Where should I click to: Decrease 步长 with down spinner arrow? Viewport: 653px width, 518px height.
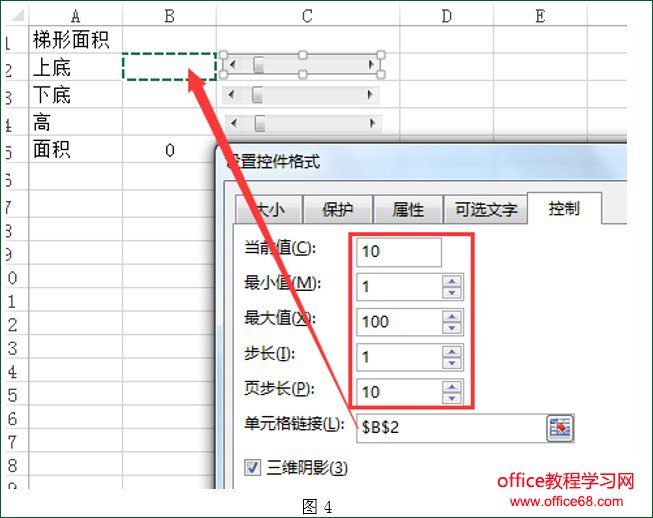(452, 363)
